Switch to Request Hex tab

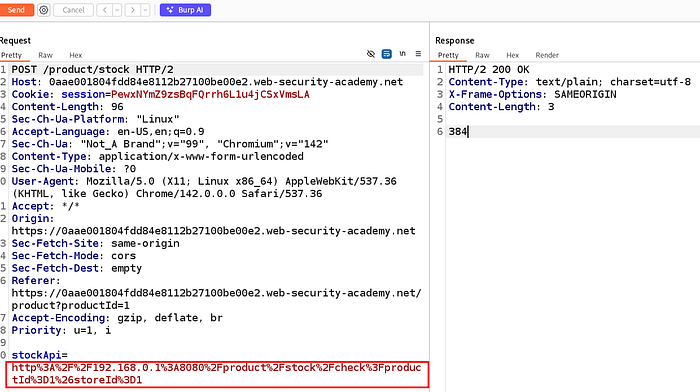(75, 55)
